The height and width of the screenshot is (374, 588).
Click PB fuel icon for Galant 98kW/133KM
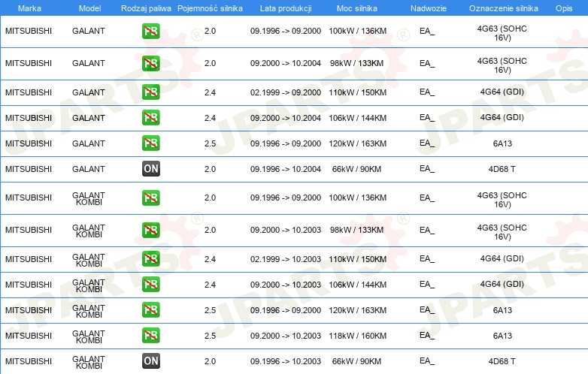[x=150, y=63]
